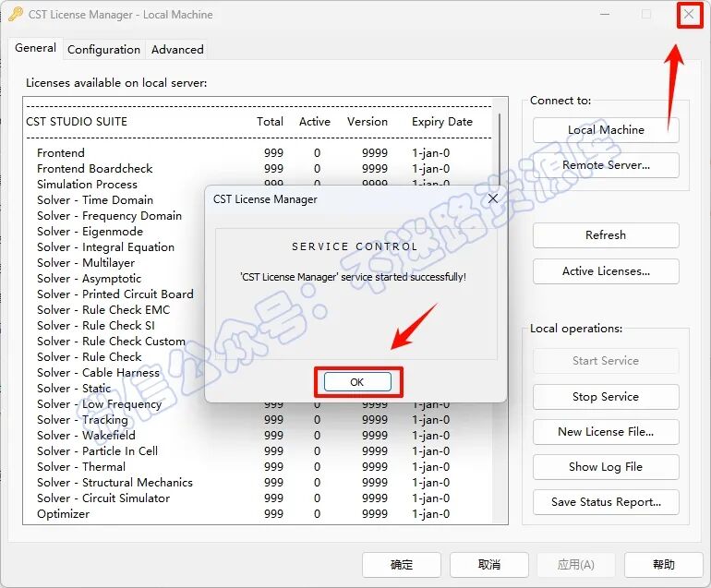Select Solver - Eigenmode entry
This screenshot has height=588, width=711.
pyautogui.click(x=90, y=231)
